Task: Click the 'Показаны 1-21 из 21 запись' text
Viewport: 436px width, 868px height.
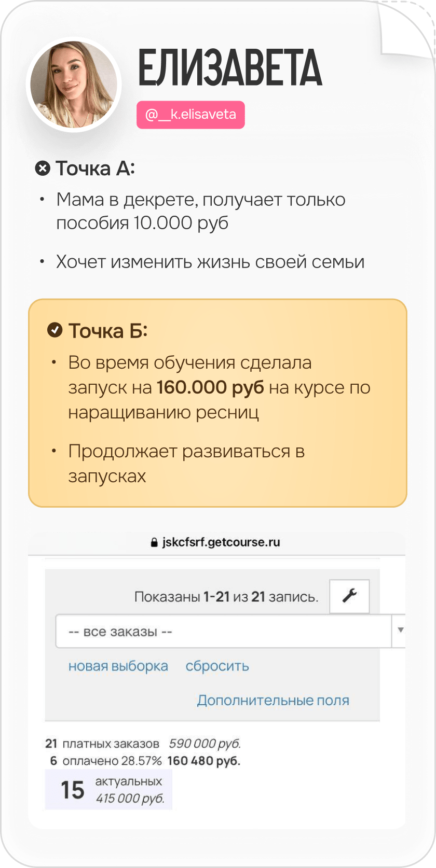Action: point(226,597)
